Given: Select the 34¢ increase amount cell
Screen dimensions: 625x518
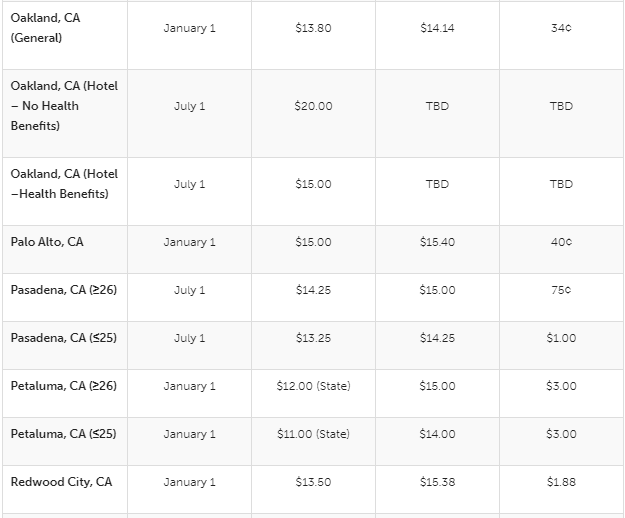Looking at the screenshot, I should (x=561, y=28).
